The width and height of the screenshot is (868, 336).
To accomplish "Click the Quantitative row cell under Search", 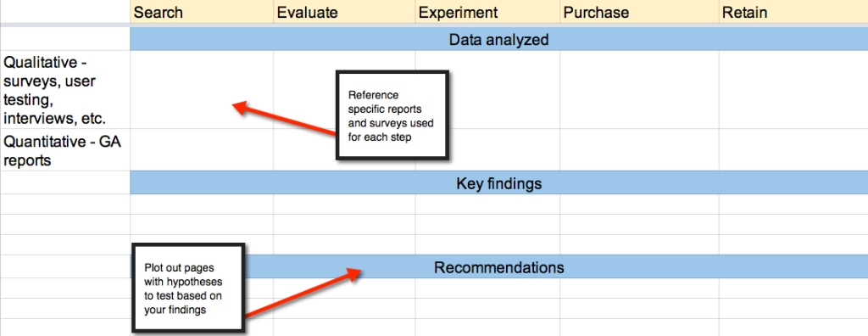I will 202,150.
